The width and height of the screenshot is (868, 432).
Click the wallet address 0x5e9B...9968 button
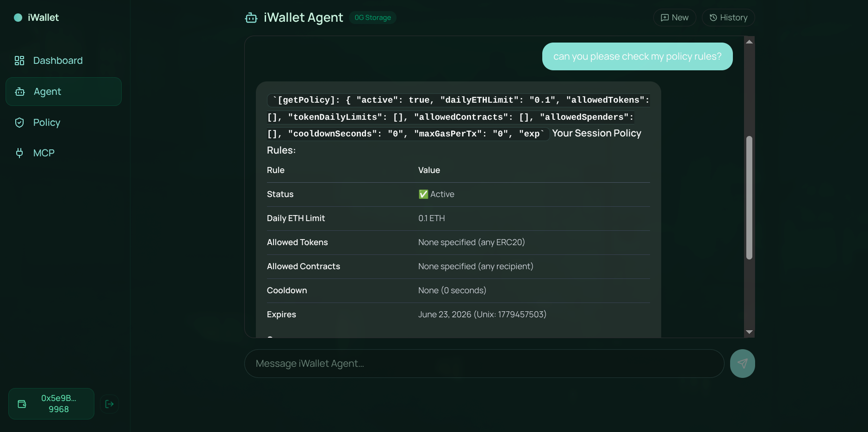pos(51,404)
